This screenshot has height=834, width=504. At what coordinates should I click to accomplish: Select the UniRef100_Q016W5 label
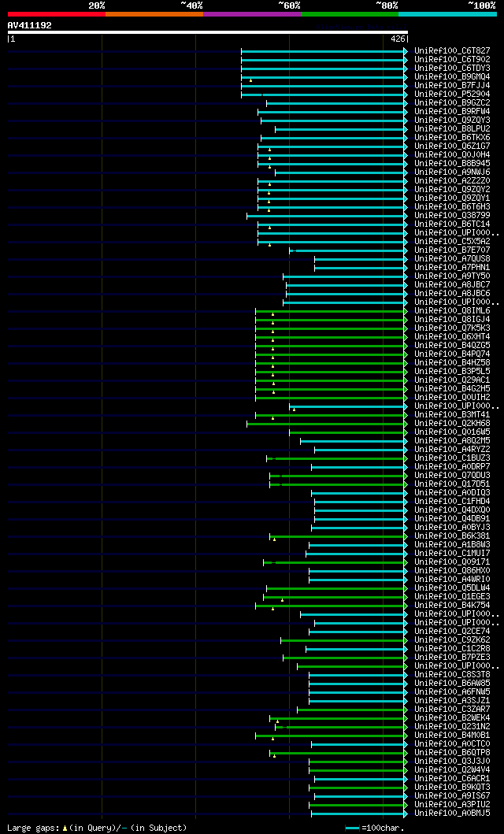453,432
